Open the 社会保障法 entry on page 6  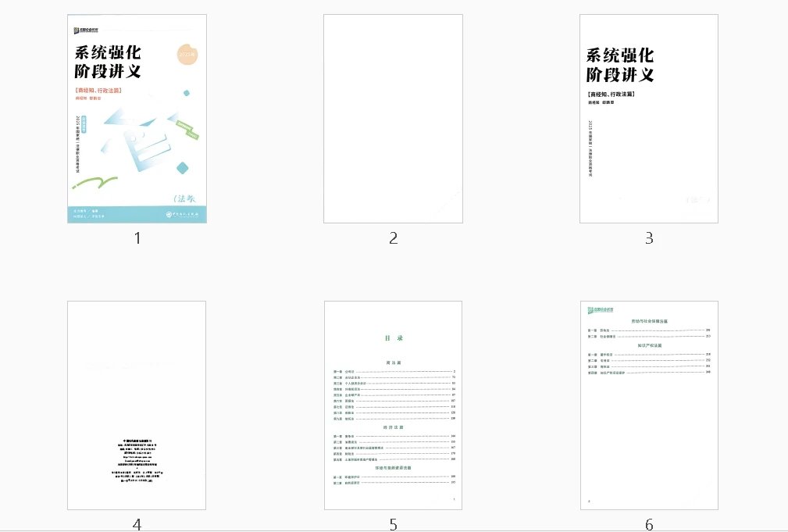pyautogui.click(x=609, y=337)
